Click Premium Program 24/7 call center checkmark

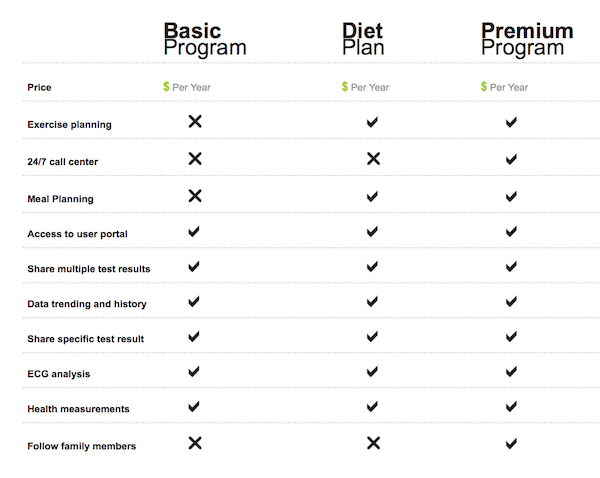(x=511, y=158)
